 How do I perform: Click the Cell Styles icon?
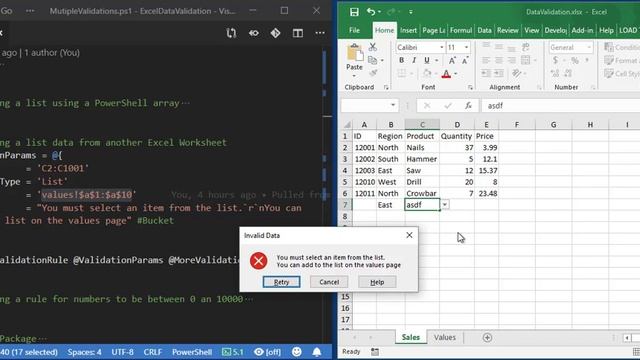tap(609, 73)
